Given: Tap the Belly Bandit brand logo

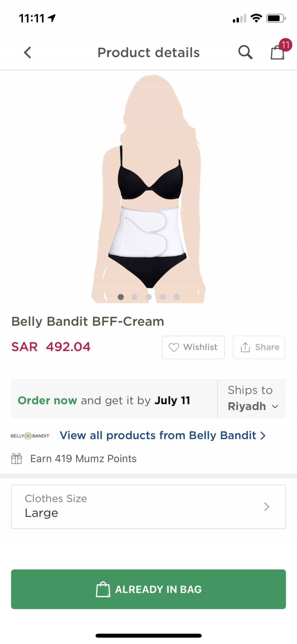Looking at the screenshot, I should [30, 436].
